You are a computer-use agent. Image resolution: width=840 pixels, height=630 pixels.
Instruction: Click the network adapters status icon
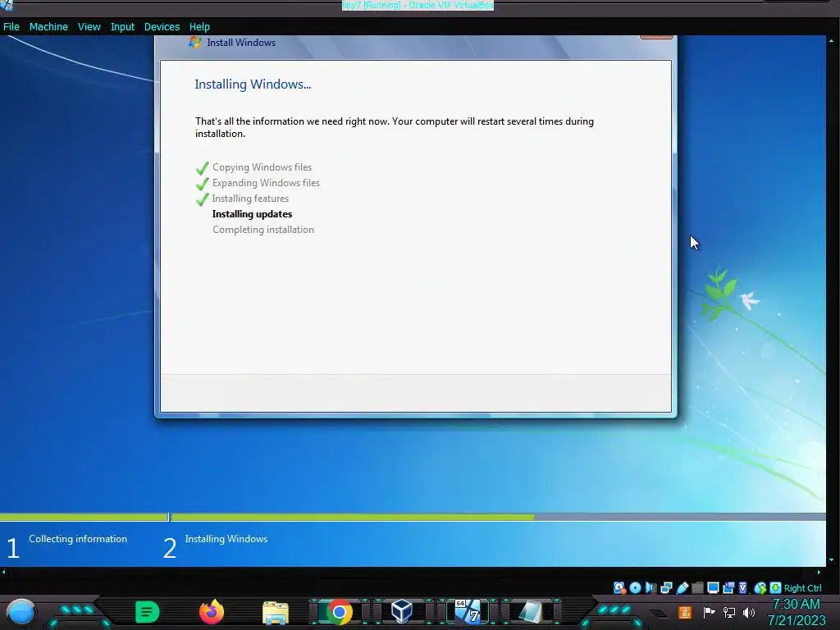pyautogui.click(x=666, y=587)
